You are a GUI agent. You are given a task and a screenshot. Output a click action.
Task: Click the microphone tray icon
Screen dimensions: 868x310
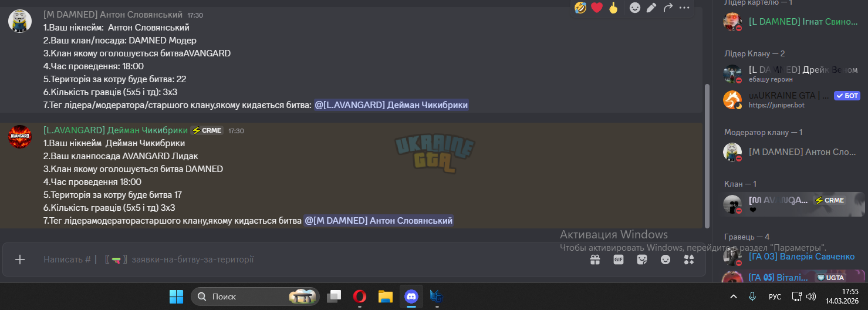[752, 296]
